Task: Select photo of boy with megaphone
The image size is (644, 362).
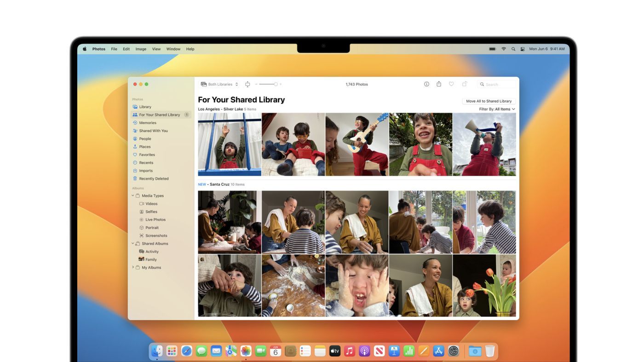Action: point(484,144)
